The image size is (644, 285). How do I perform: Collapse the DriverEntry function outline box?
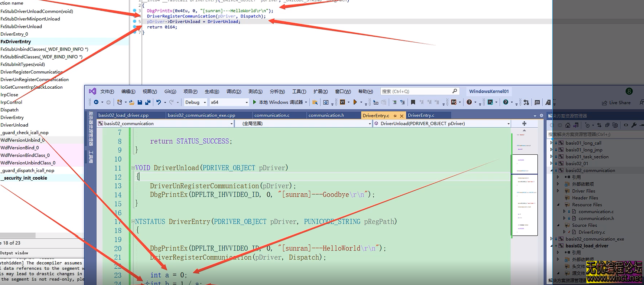tap(133, 222)
